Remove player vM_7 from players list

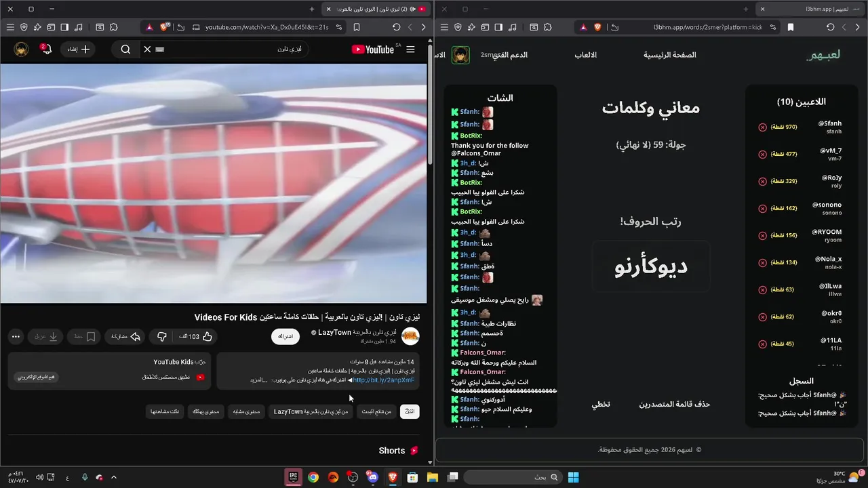click(762, 155)
